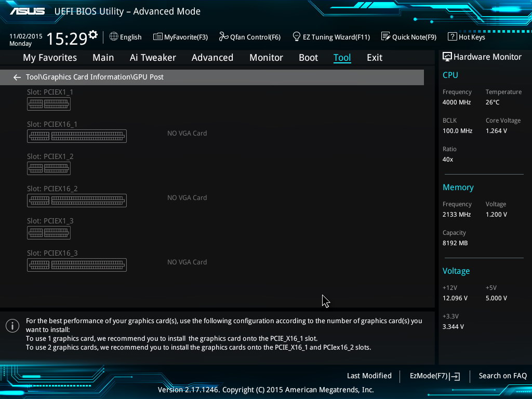Click the PCIEX16_2 slot graphic
The width and height of the screenshot is (532, 399).
pos(77,201)
